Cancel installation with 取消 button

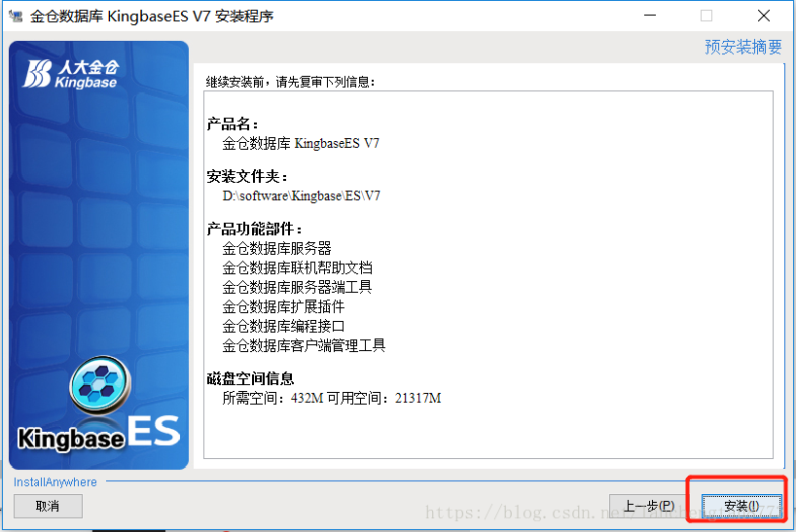48,506
